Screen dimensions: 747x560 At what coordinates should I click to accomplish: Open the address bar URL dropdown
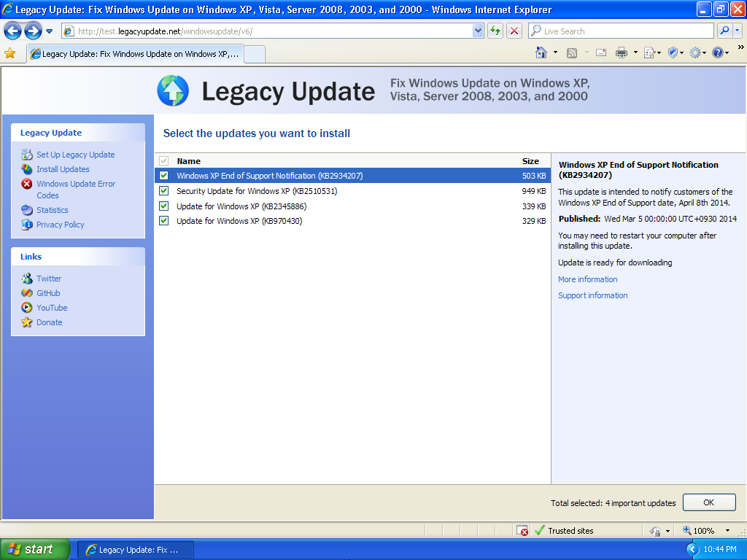pos(478,31)
